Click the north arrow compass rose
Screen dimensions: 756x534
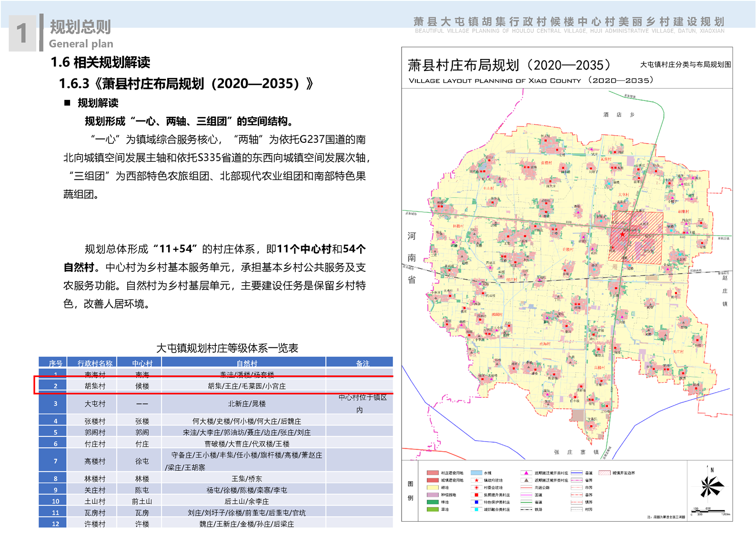click(x=711, y=486)
